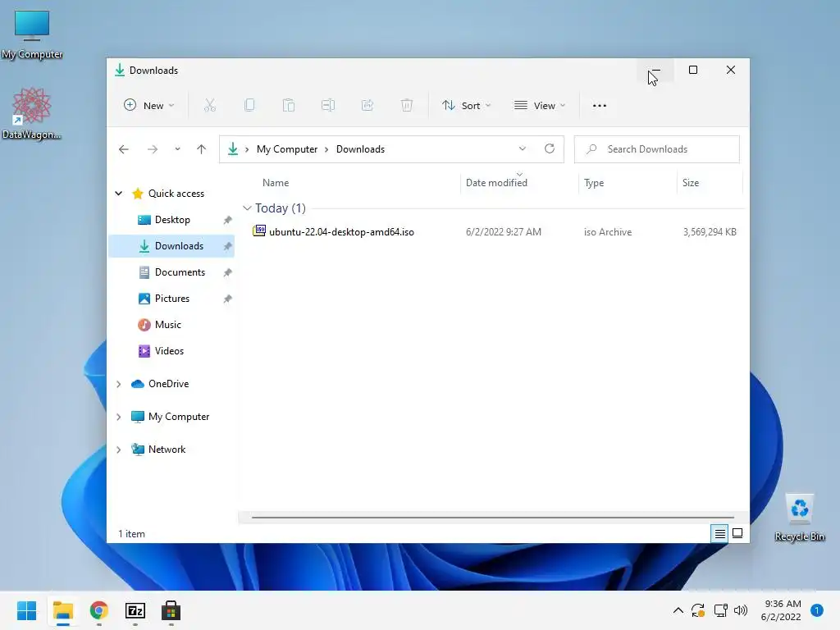Expand the OneDrive tree node
The height and width of the screenshot is (630, 840).
pos(119,384)
